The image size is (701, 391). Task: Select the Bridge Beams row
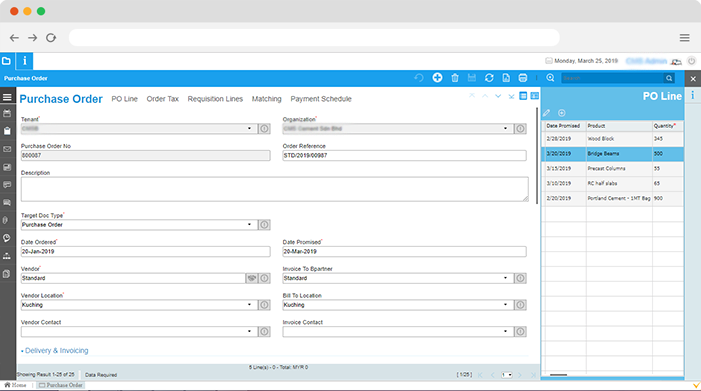[x=612, y=154]
